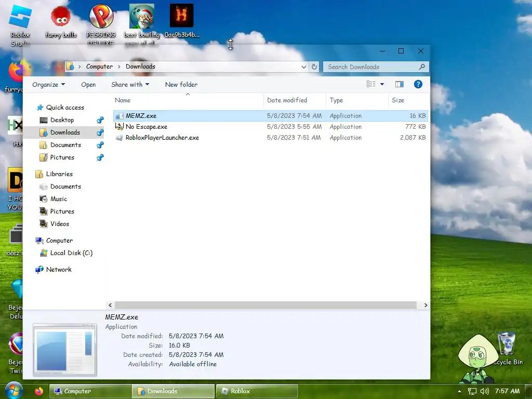The image size is (532, 399).
Task: Launch Firefox from the taskbar
Action: (38, 391)
